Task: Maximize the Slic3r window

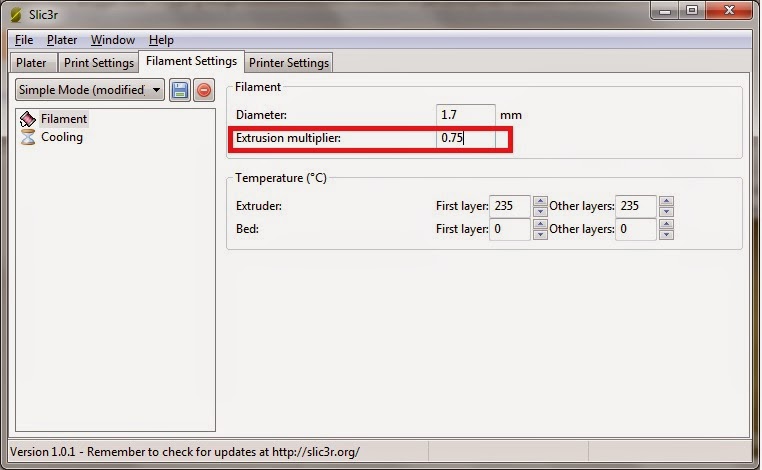Action: (692, 11)
